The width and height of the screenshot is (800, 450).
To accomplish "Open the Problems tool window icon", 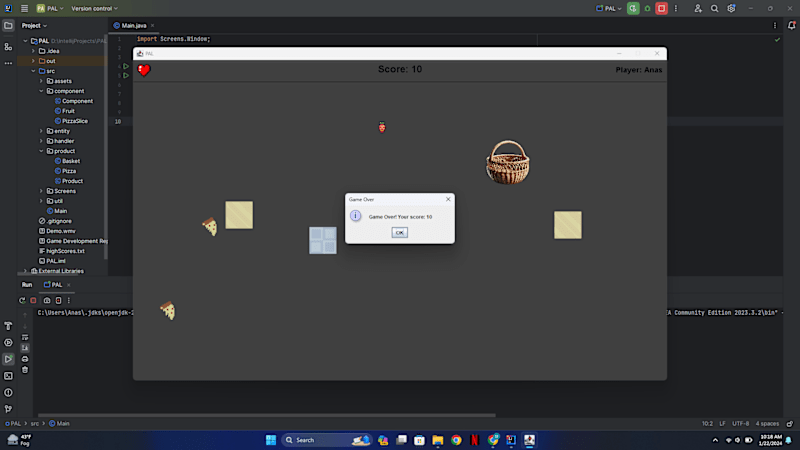I will 8,393.
